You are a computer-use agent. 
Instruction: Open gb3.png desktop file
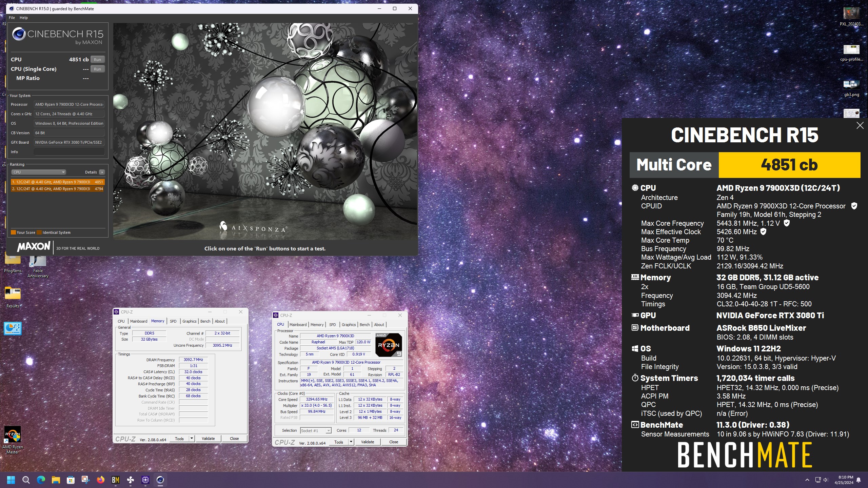coord(851,88)
